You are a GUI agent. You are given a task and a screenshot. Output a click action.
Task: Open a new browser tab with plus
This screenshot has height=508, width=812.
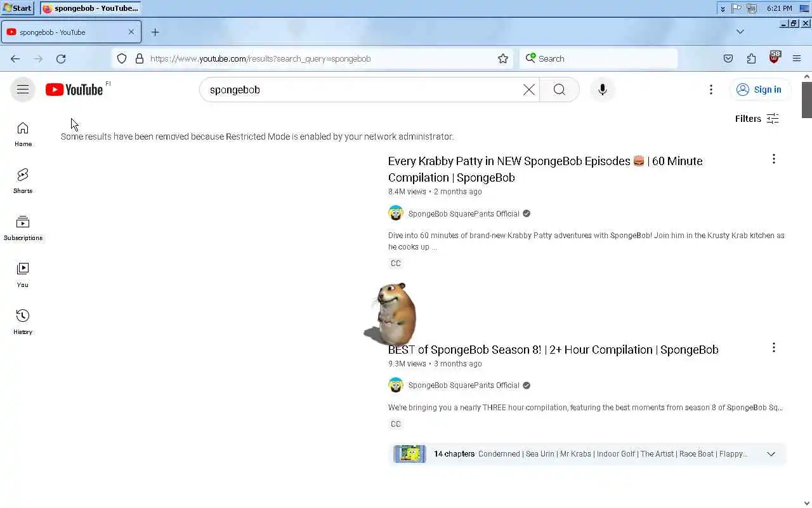[155, 32]
